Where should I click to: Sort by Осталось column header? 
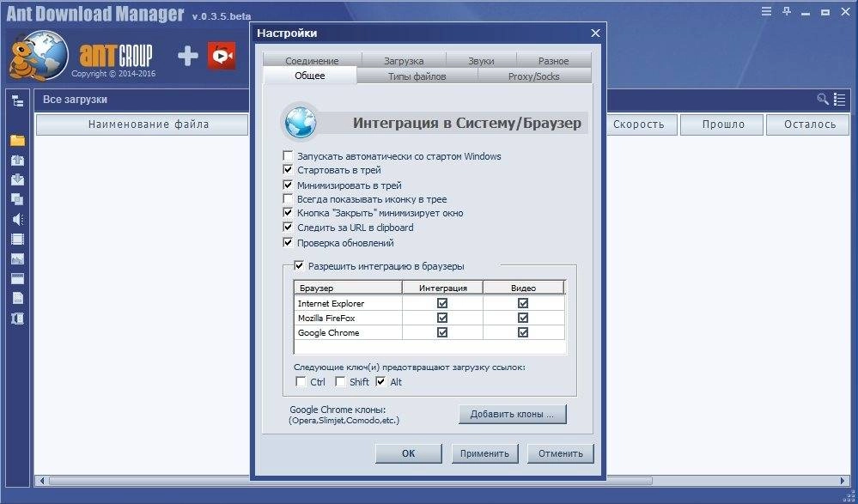809,124
